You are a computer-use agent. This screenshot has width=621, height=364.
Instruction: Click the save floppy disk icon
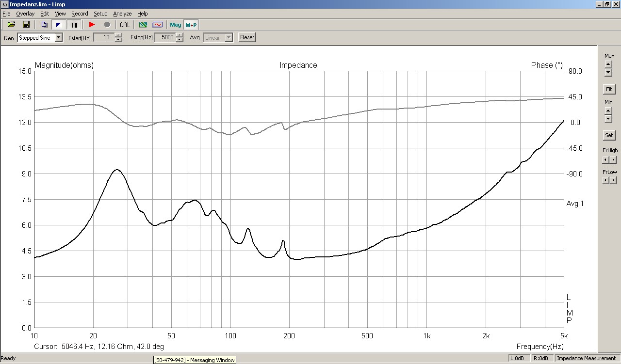click(x=26, y=25)
